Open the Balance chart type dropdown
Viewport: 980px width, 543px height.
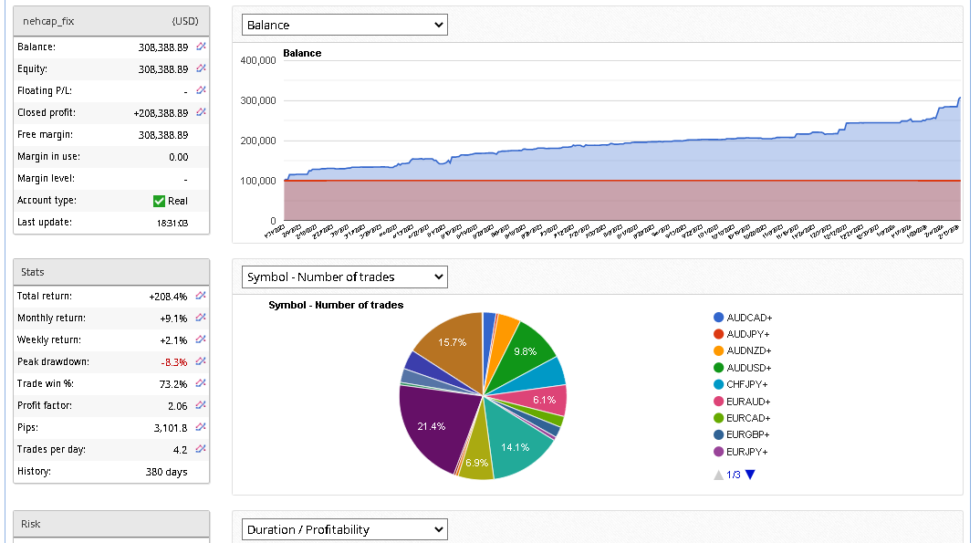[345, 25]
